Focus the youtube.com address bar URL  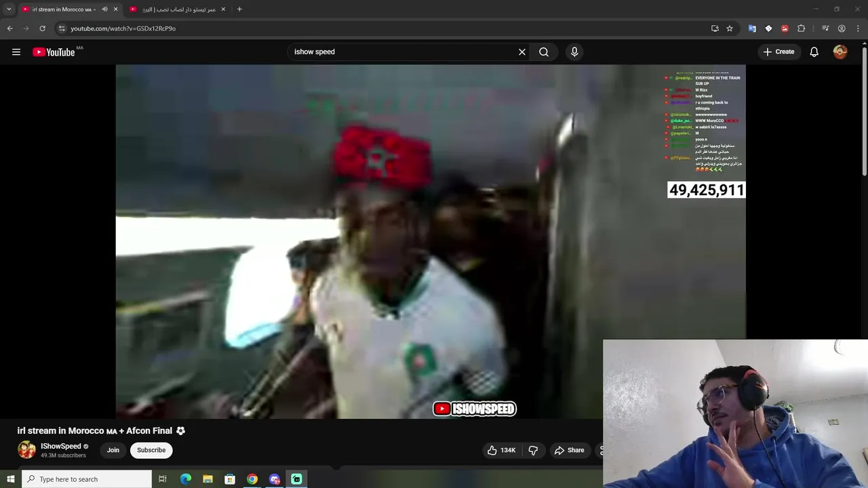pos(123,28)
